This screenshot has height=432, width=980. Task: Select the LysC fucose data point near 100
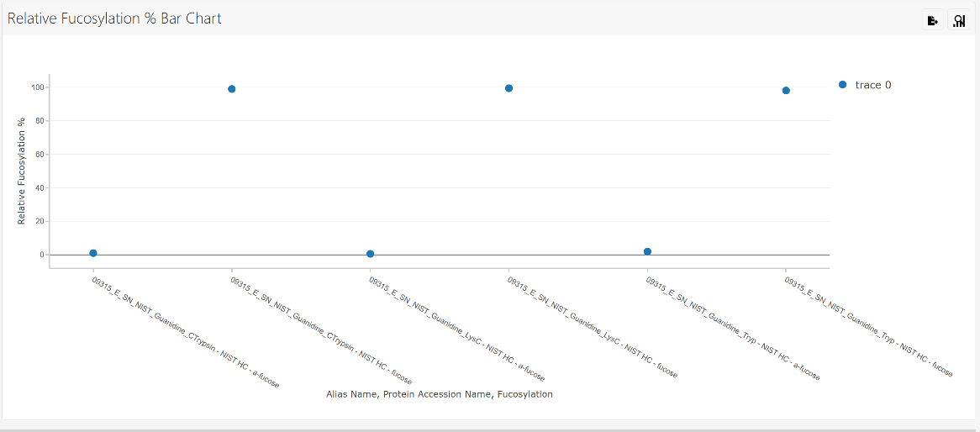(508, 88)
